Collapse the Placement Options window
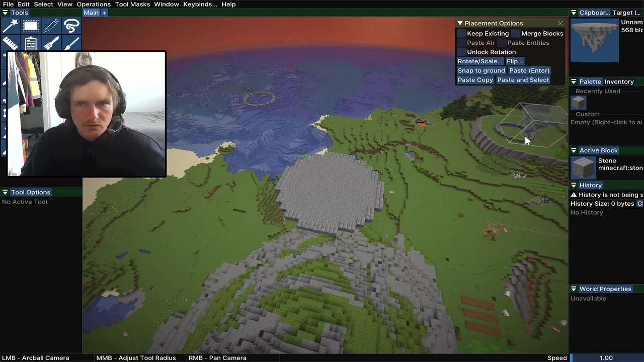This screenshot has height=362, width=644. click(460, 23)
